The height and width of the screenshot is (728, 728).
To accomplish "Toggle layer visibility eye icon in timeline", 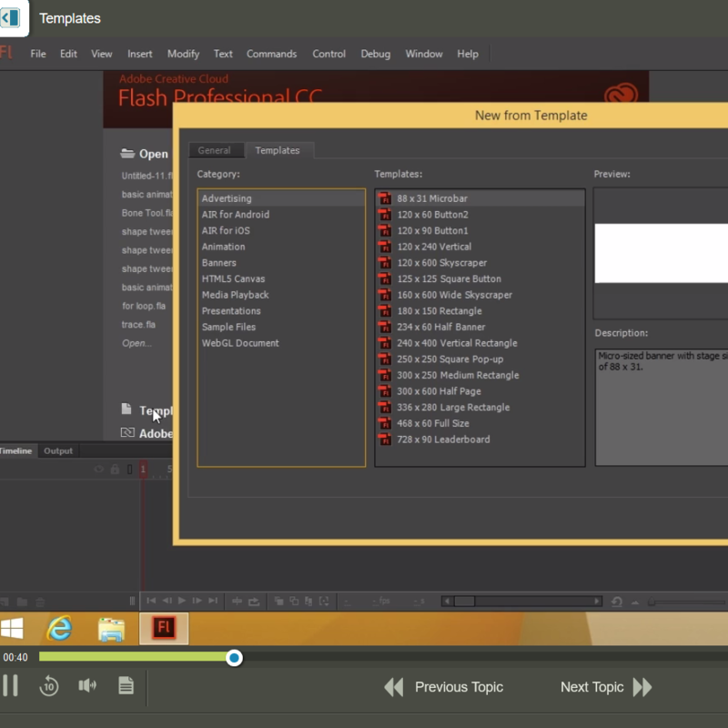I will pyautogui.click(x=99, y=469).
